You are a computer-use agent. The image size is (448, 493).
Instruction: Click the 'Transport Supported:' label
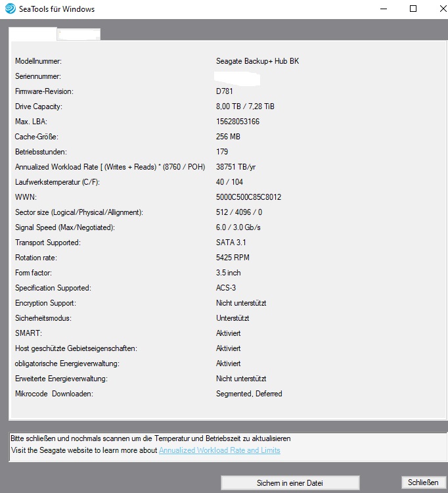(x=48, y=243)
